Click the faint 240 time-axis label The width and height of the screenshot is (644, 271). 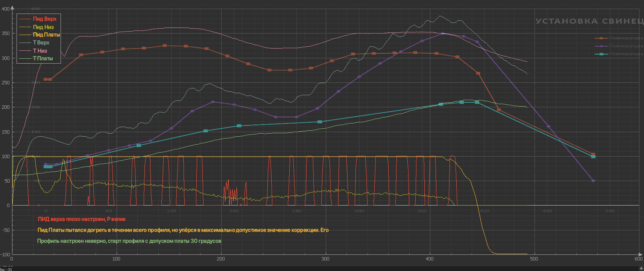[x=296, y=211]
